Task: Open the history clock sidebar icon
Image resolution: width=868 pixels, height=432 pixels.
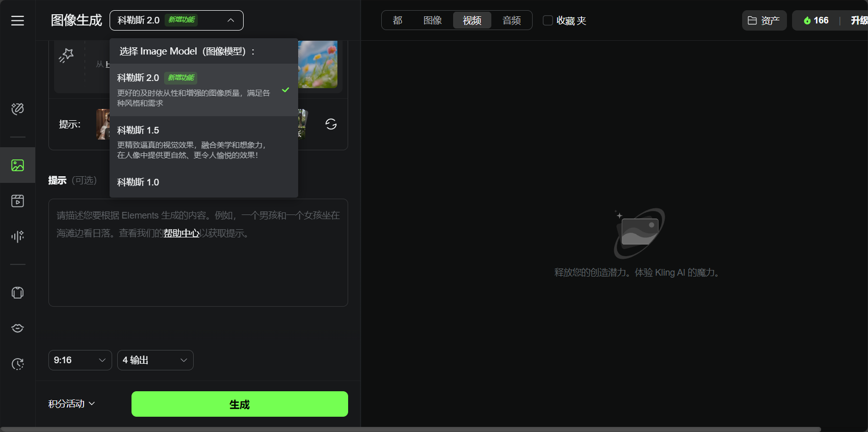Action: (18, 364)
